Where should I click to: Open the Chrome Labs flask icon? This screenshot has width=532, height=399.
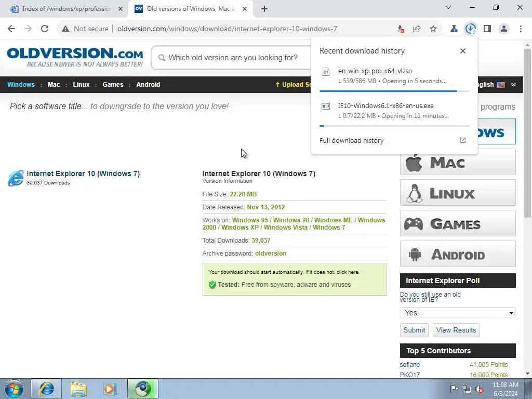(454, 29)
